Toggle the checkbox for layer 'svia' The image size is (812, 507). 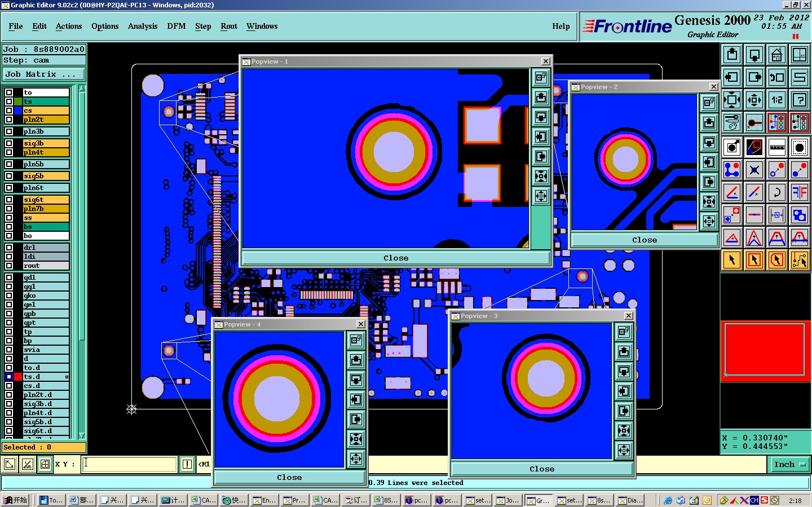pos(9,350)
